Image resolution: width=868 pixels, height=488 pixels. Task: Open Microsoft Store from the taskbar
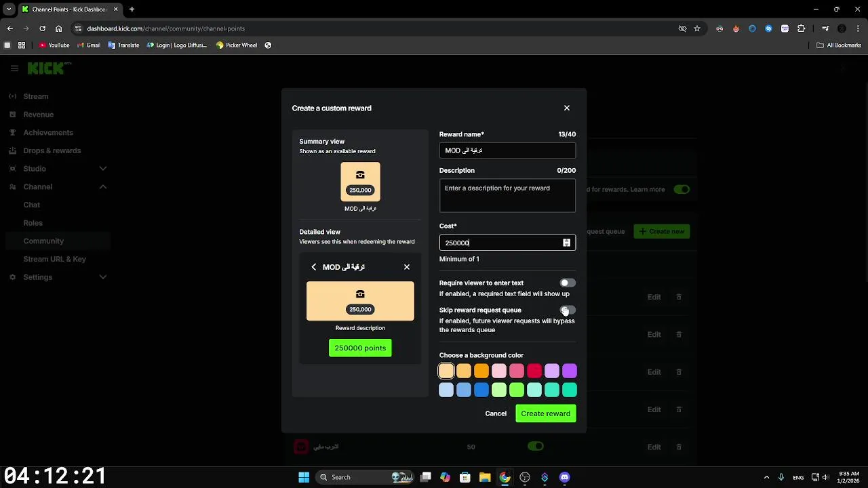[x=465, y=477]
